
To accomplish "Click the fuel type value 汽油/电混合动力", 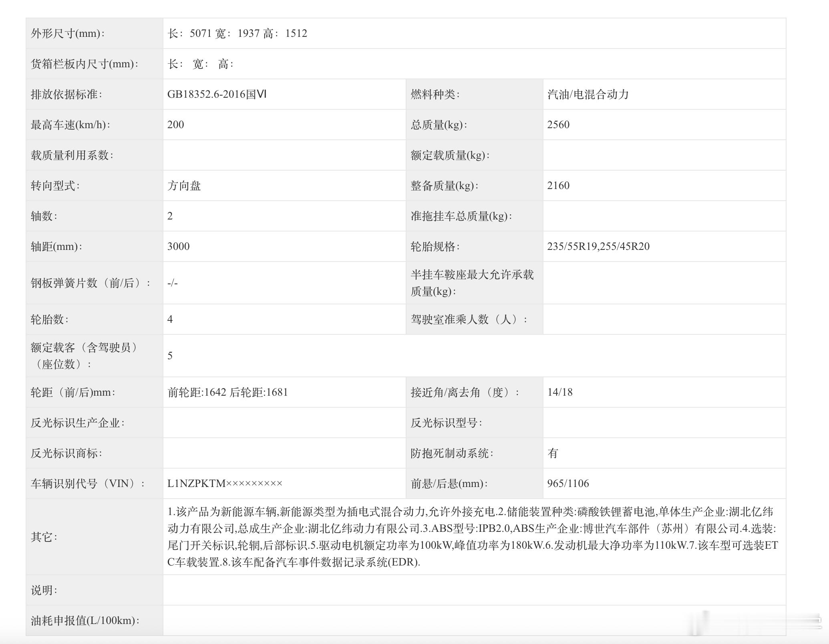I will coord(588,95).
